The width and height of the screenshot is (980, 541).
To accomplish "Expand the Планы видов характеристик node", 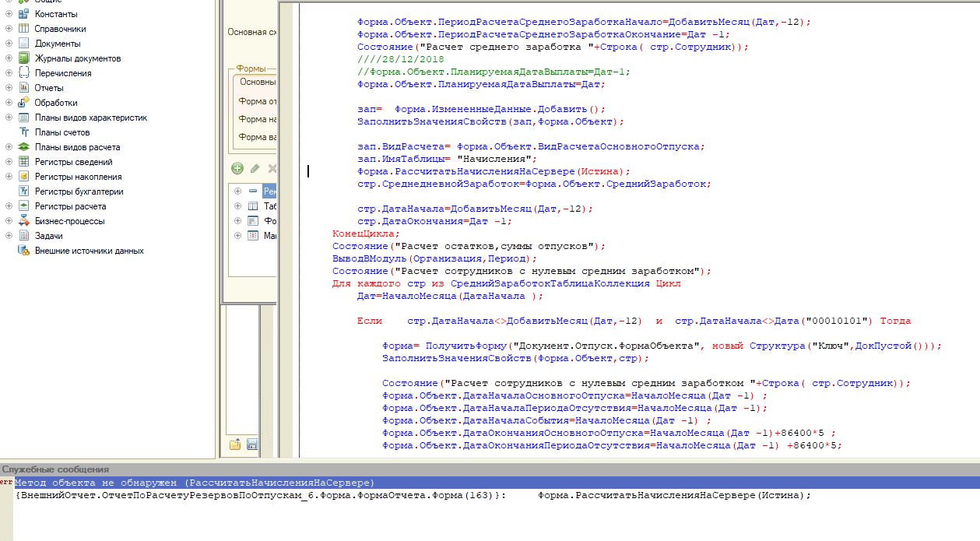I will click(x=9, y=118).
